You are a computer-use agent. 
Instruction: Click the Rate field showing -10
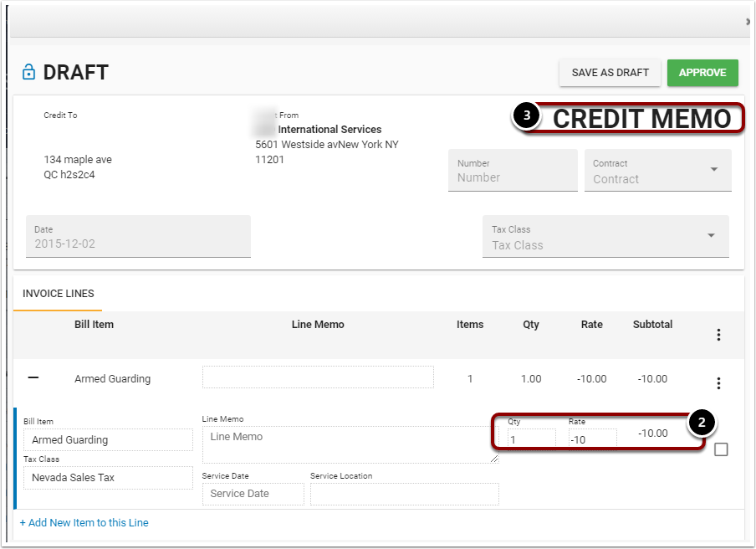coord(592,439)
